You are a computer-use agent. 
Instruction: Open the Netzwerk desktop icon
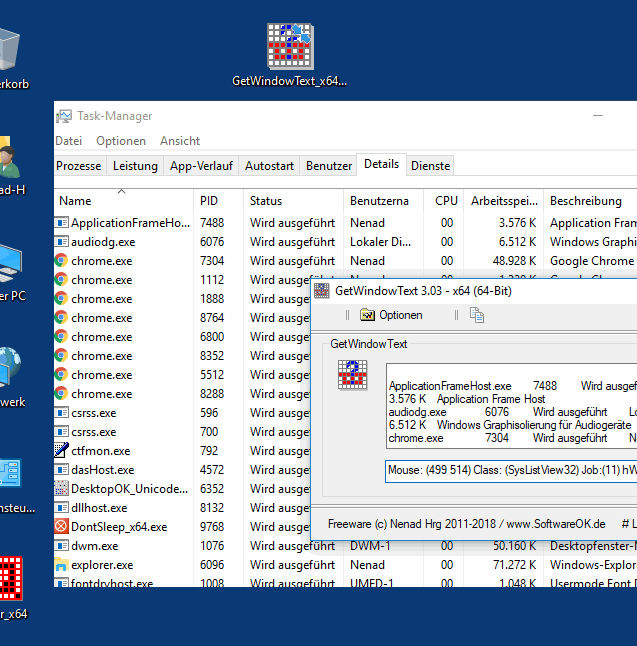click(x=10, y=369)
